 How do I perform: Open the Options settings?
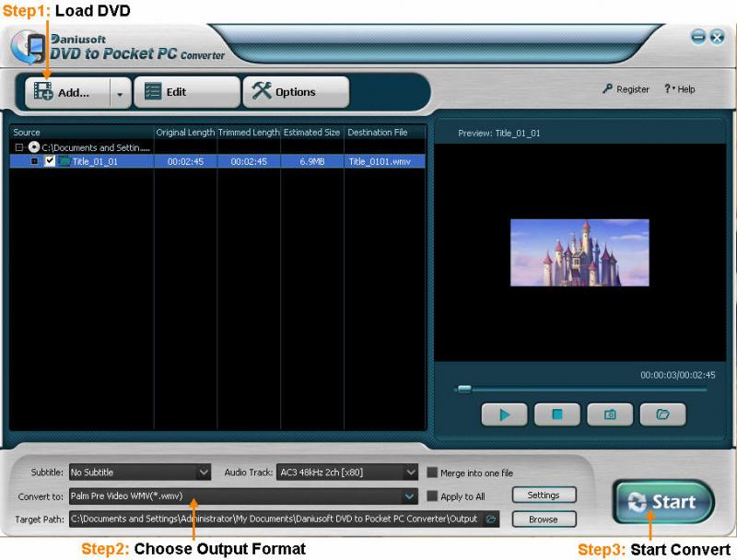pyautogui.click(x=295, y=92)
